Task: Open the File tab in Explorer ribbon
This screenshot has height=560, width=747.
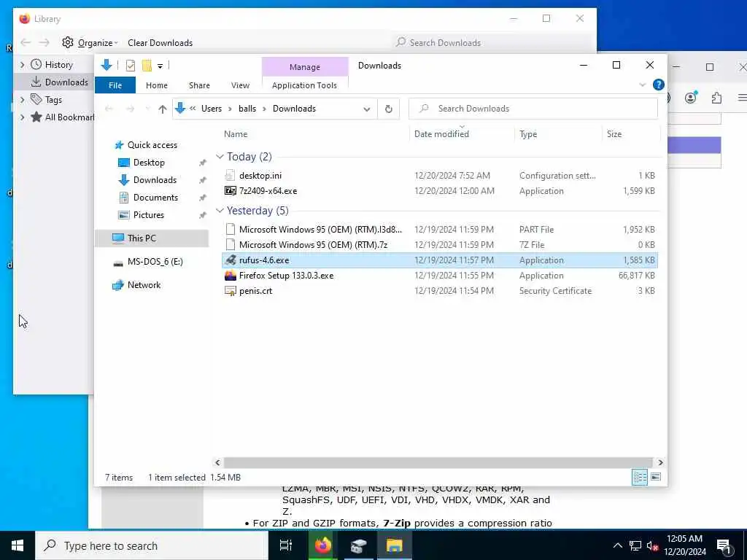Action: (x=115, y=85)
